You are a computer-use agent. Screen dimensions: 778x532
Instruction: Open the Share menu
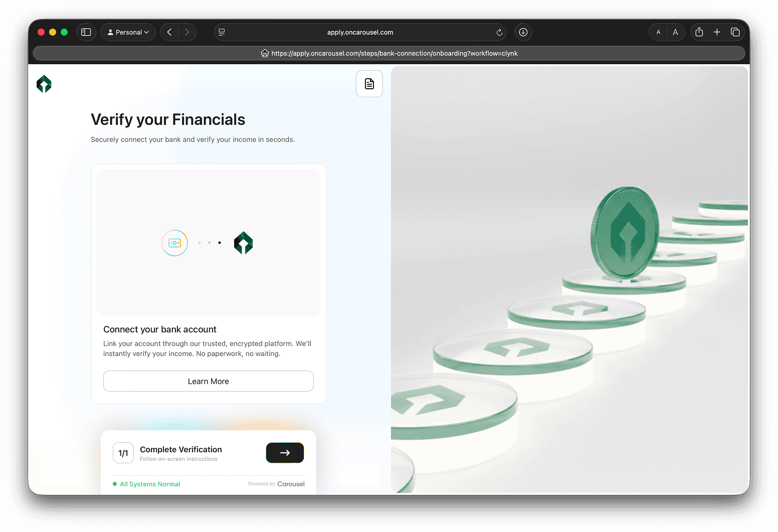click(x=699, y=32)
